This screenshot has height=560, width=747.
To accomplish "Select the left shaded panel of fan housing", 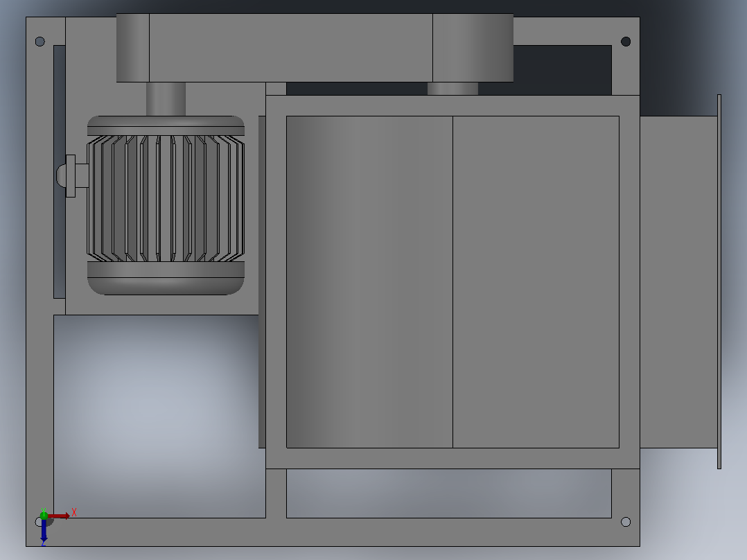I will pos(369,281).
